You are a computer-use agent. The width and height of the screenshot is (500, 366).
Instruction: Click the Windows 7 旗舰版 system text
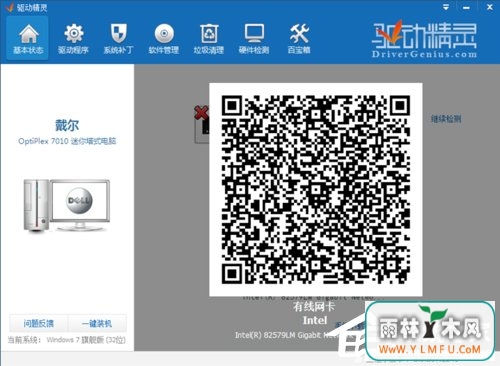86,340
